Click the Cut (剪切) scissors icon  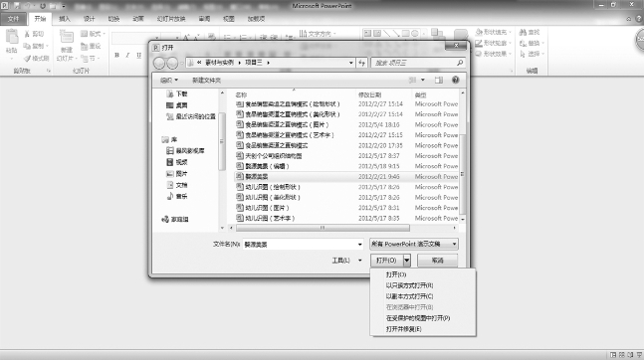(x=27, y=34)
